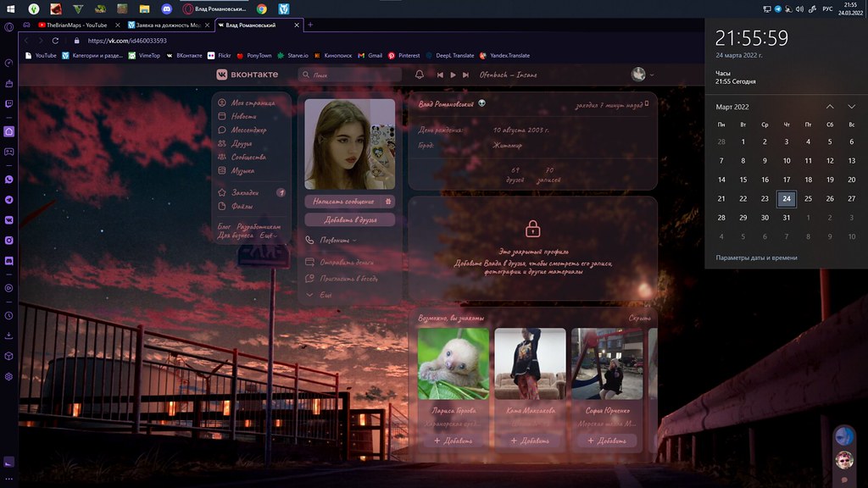Select March 17 in the calendar
Image resolution: width=868 pixels, height=488 pixels.
(787, 180)
